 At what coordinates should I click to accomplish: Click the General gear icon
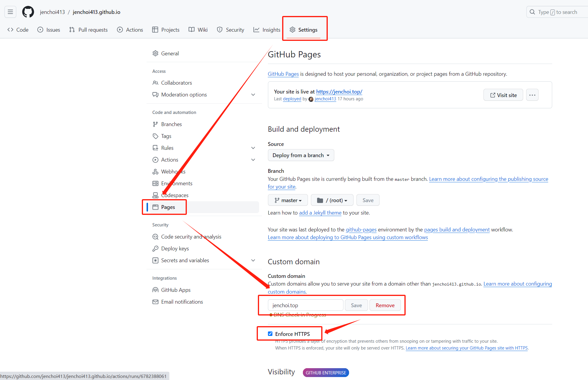(155, 53)
